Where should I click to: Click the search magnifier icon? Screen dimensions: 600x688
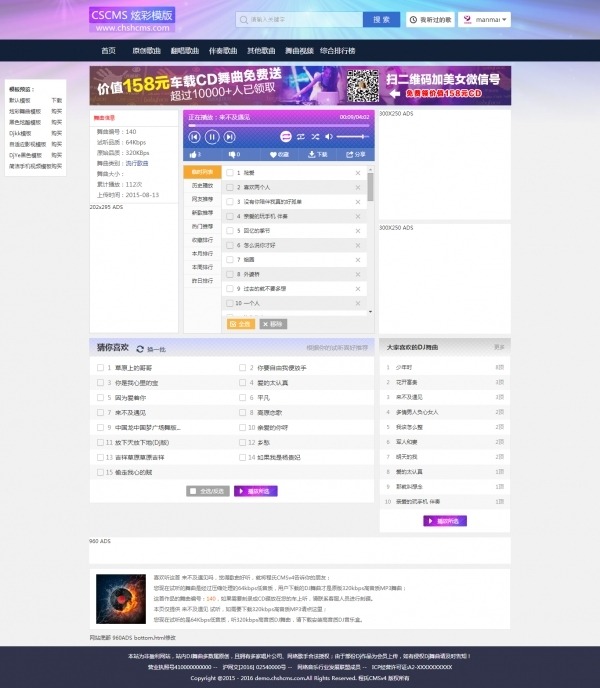(244, 20)
